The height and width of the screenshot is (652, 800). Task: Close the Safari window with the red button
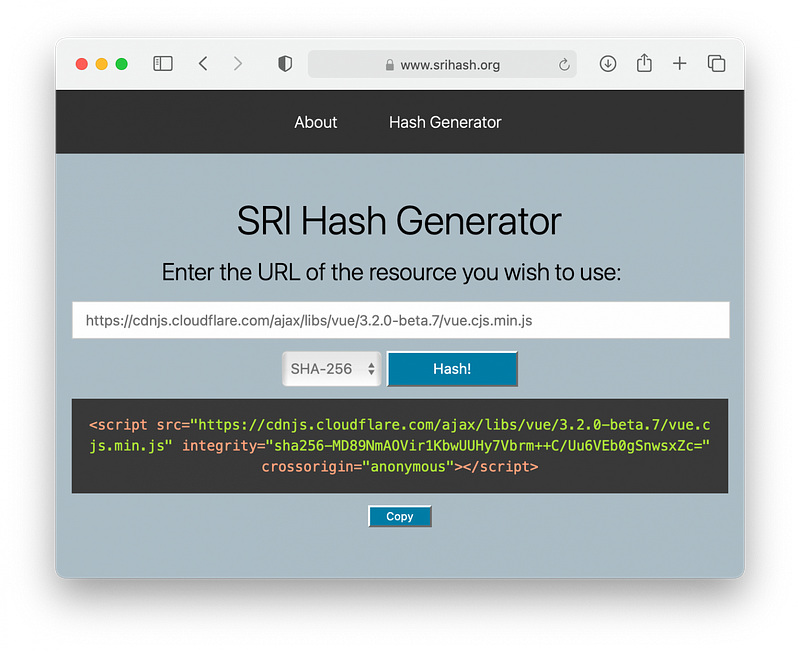82,64
